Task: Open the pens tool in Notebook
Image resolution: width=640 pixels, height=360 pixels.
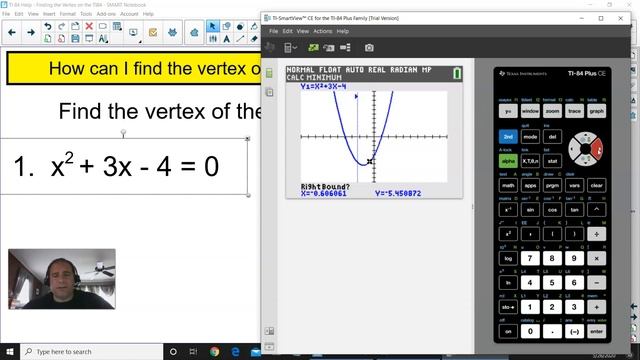Action: [x=213, y=39]
